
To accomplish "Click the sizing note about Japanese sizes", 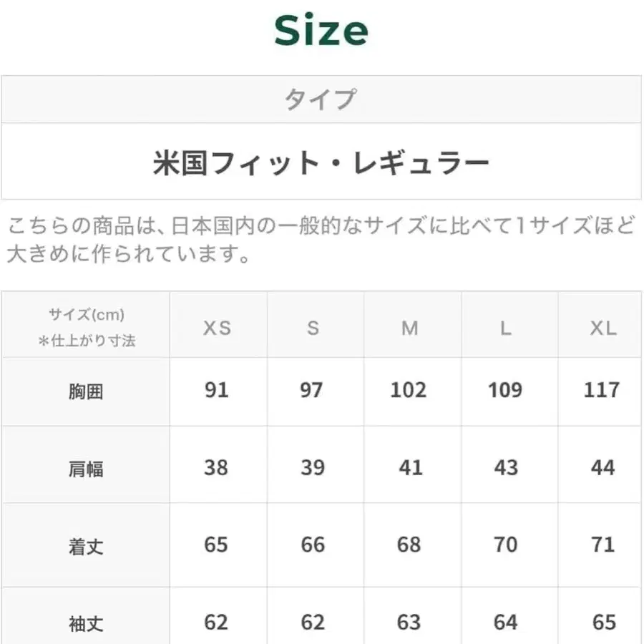I will point(321,240).
